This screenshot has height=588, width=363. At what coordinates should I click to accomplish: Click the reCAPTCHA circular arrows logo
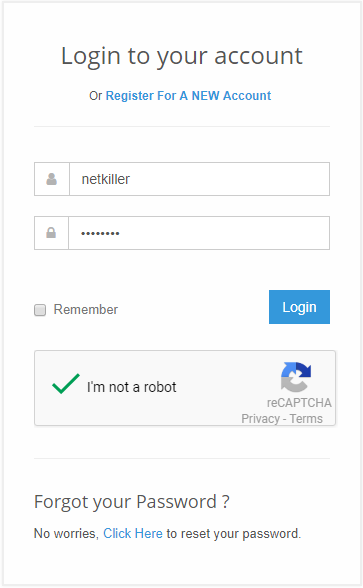coord(296,377)
